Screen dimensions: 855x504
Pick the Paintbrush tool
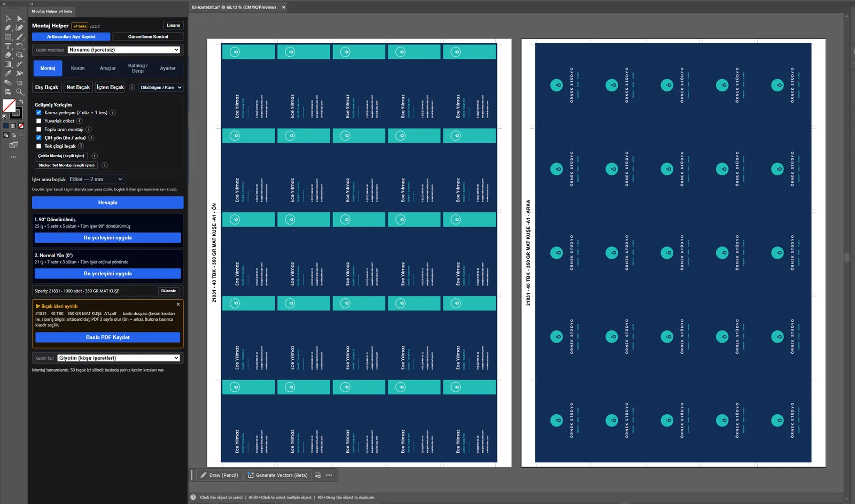point(20,37)
